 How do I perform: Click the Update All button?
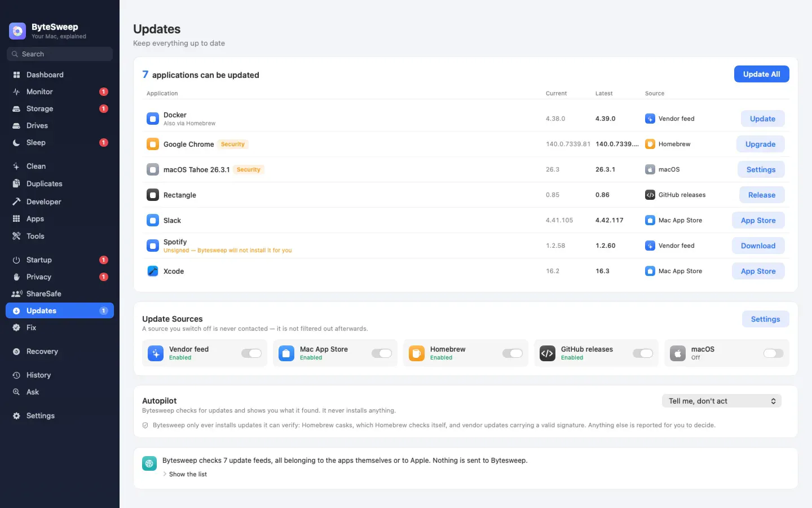point(762,74)
